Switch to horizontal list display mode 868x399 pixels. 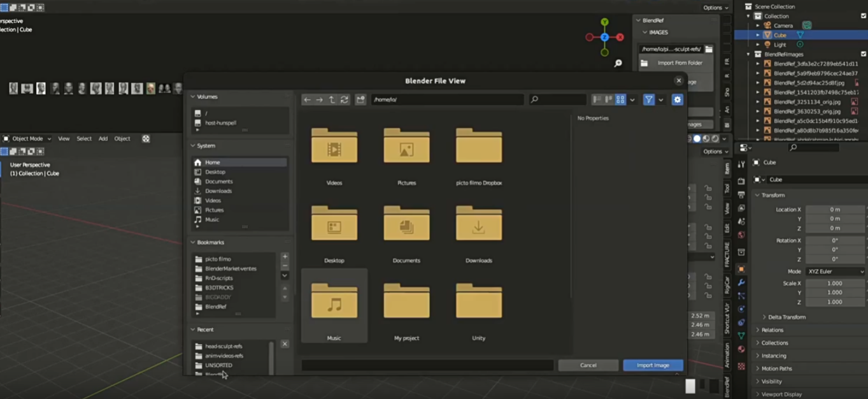point(608,99)
